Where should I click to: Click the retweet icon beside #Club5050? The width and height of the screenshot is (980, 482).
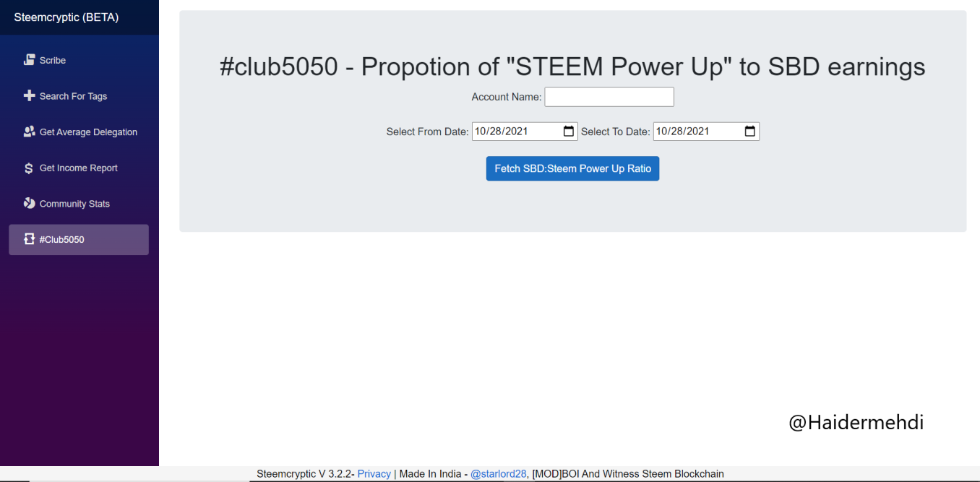point(29,239)
